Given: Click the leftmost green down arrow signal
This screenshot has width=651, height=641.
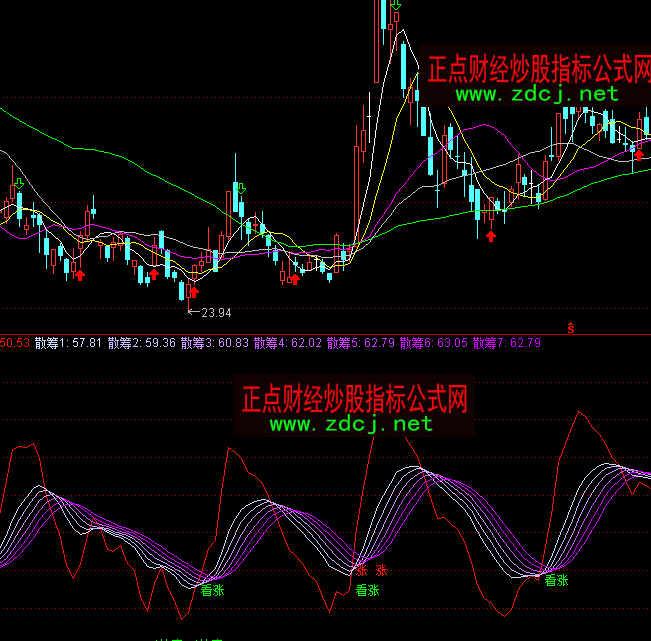Looking at the screenshot, I should [x=19, y=183].
